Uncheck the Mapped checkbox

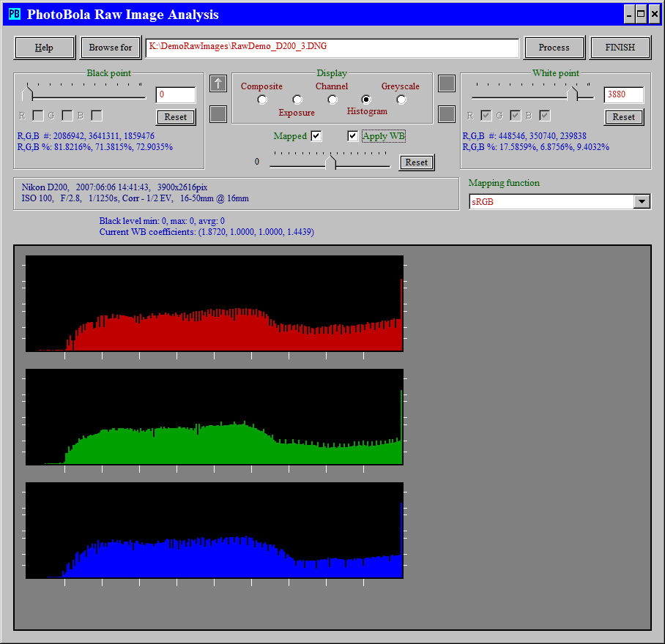[x=316, y=136]
